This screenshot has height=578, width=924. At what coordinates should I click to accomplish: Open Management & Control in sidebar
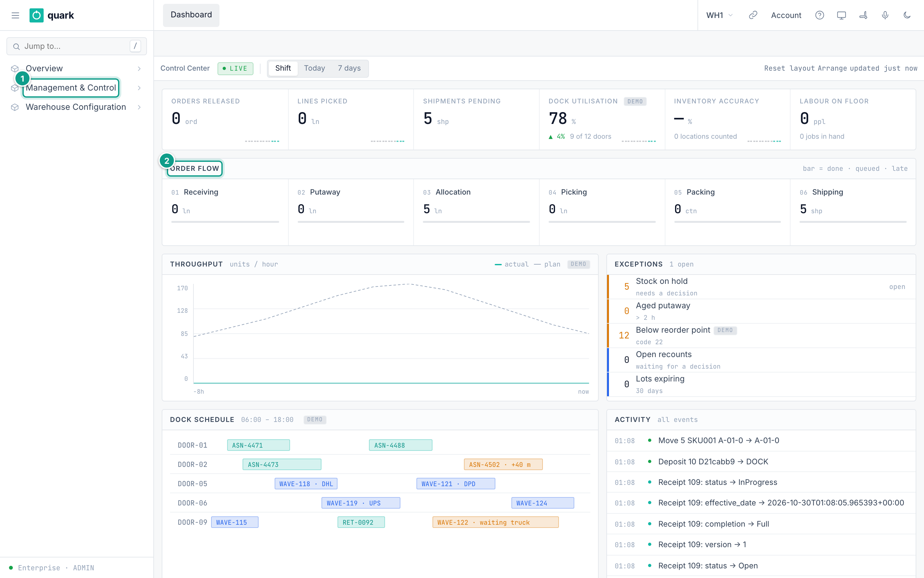[x=71, y=88]
